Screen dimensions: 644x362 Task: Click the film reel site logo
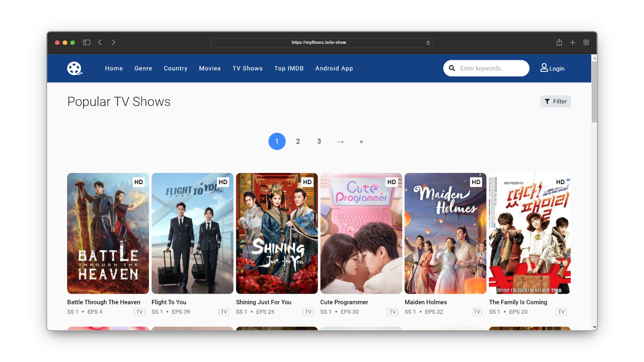75,68
